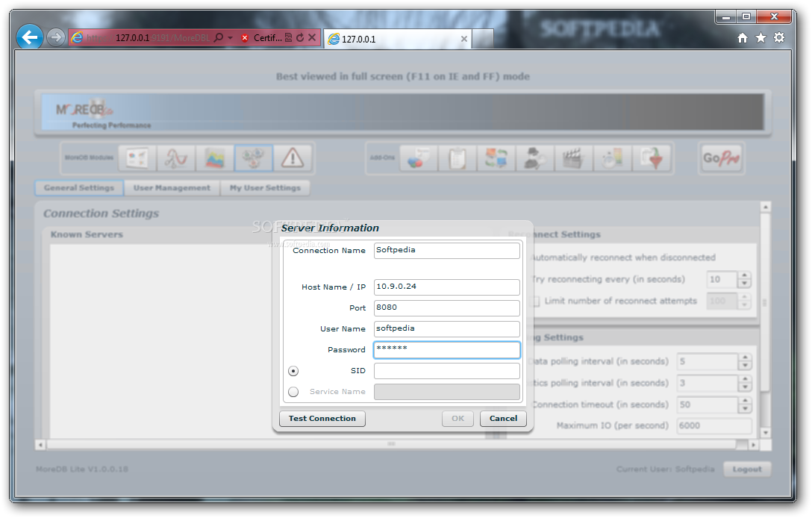Click the Connection Name field

(x=447, y=250)
